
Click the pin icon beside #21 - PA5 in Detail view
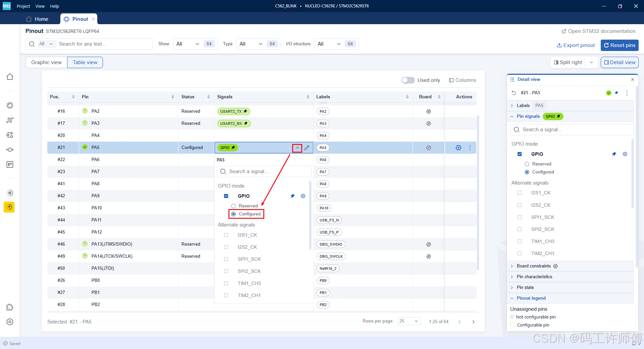click(x=616, y=93)
